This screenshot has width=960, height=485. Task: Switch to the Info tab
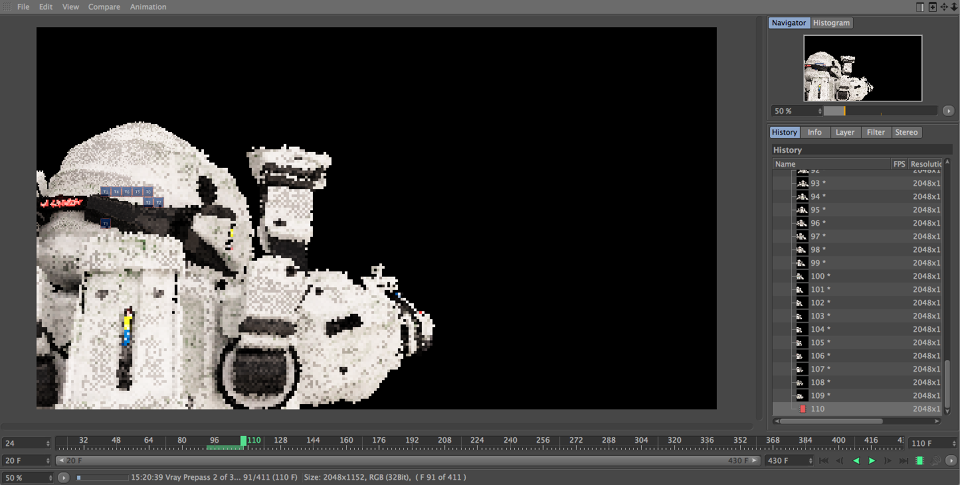[814, 132]
